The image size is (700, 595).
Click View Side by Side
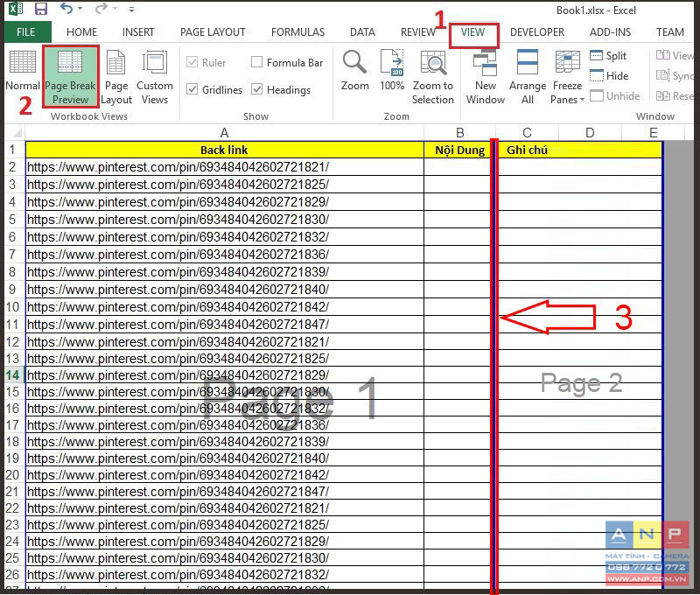point(675,55)
